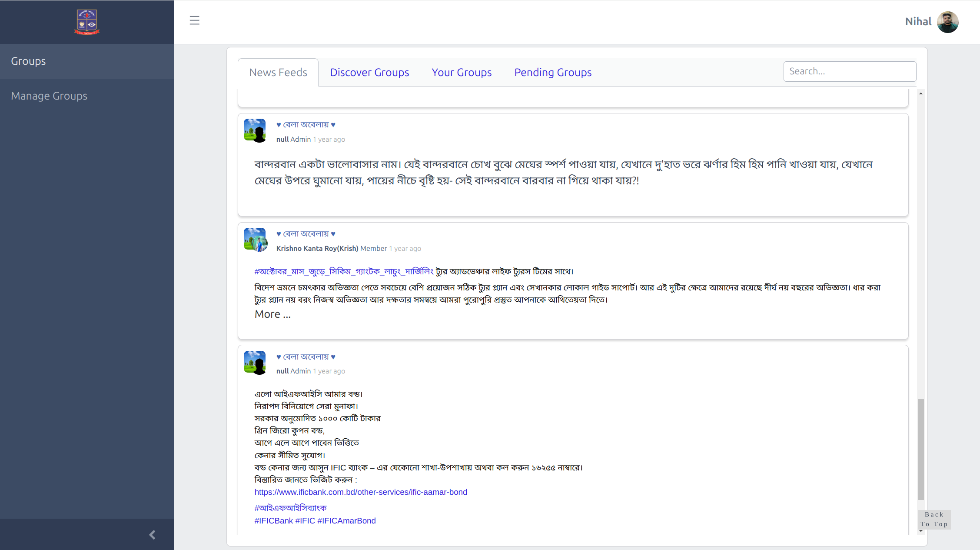Click into the Search field
980x550 pixels.
pyautogui.click(x=850, y=71)
